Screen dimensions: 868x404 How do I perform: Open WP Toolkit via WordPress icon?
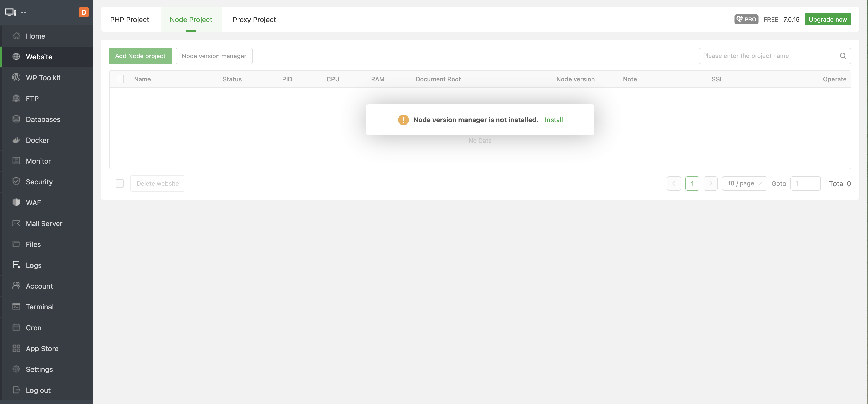(16, 77)
